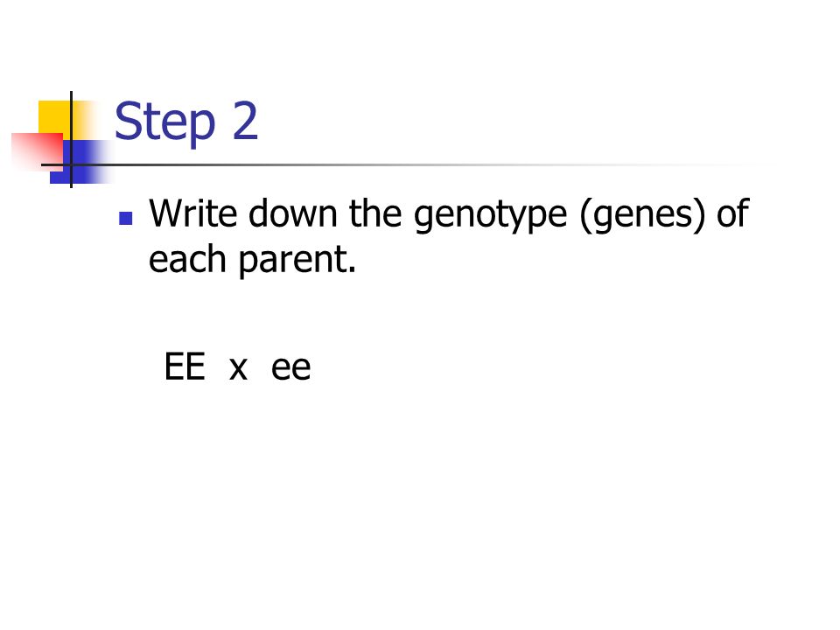This screenshot has width=840, height=630.
Task: Select the vertical black line graphic
Action: [71, 139]
